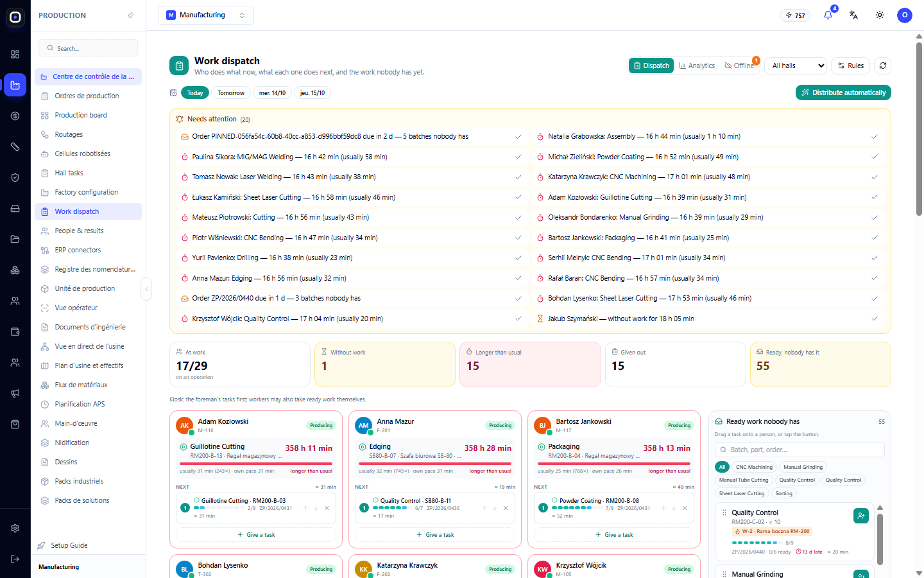Toggle the Sorting filter chip

coord(783,493)
